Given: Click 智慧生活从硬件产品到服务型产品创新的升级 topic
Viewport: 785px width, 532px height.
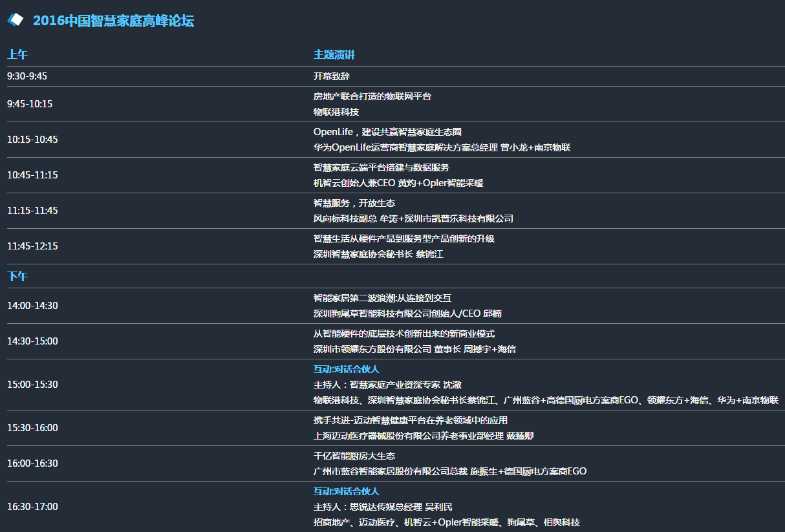Looking at the screenshot, I should [404, 239].
